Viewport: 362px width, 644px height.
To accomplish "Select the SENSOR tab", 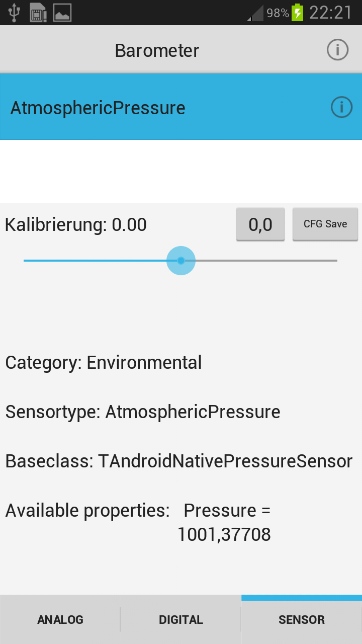I will point(302,620).
